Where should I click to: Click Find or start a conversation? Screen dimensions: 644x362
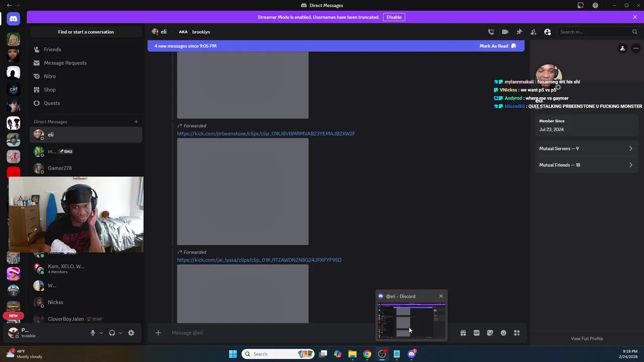(86, 32)
